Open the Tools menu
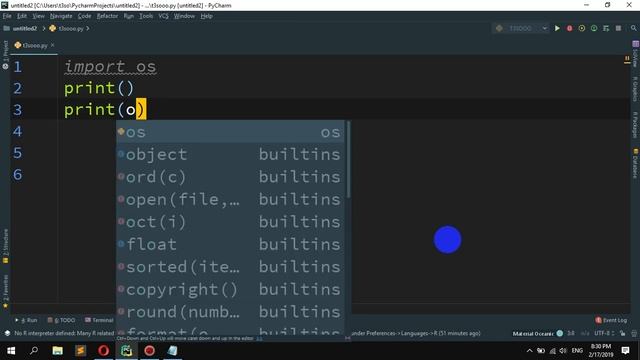 click(x=146, y=16)
